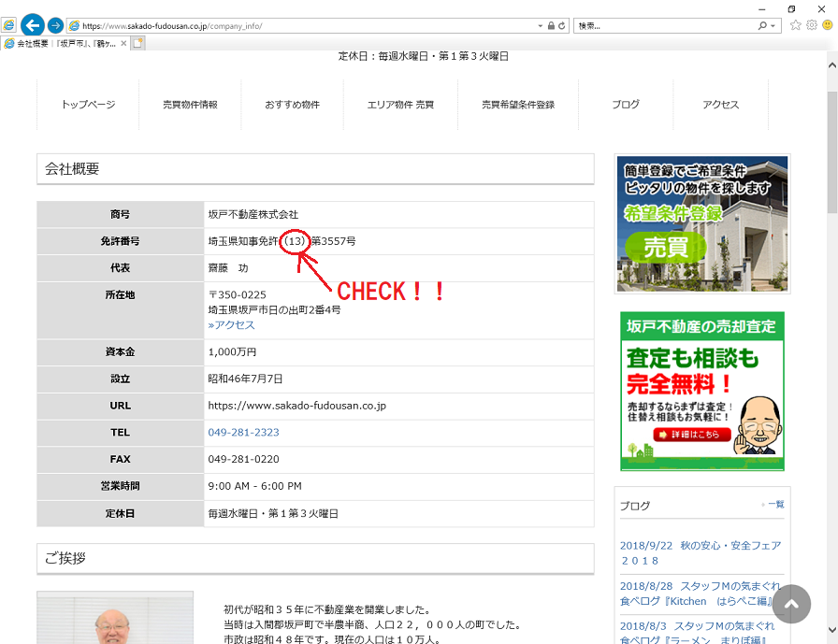Viewport: 838px width, 644px height.
Task: Open the Tools gear icon
Action: click(811, 25)
